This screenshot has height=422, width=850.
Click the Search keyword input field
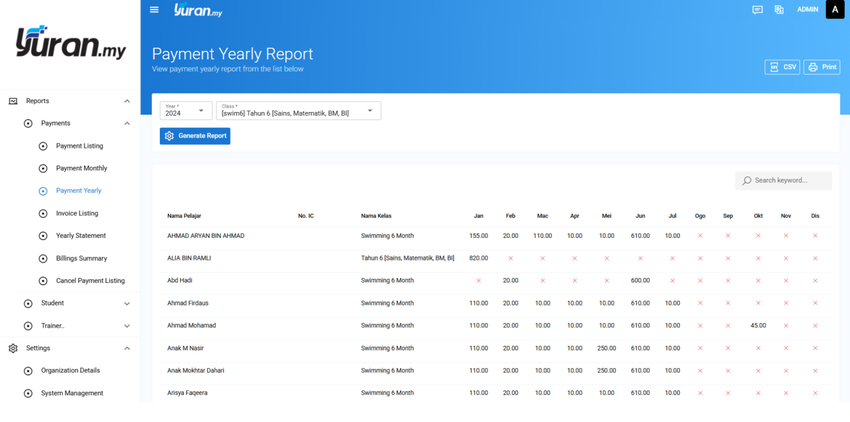[x=783, y=181]
